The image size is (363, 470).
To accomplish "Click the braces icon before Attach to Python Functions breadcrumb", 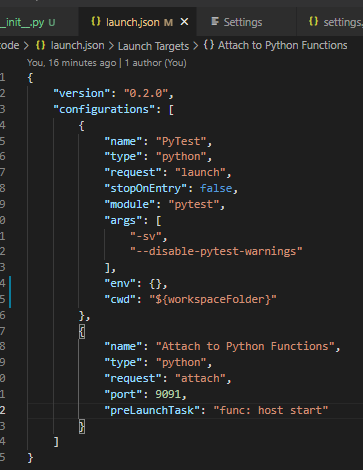I will pyautogui.click(x=209, y=45).
